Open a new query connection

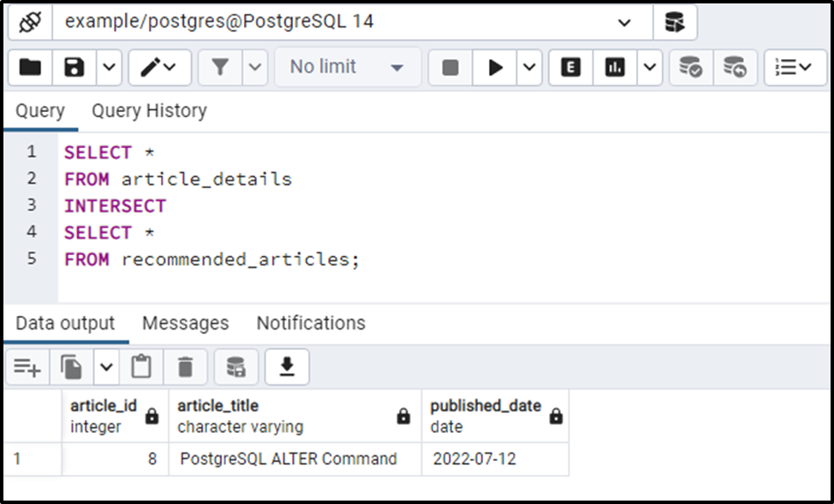click(675, 22)
